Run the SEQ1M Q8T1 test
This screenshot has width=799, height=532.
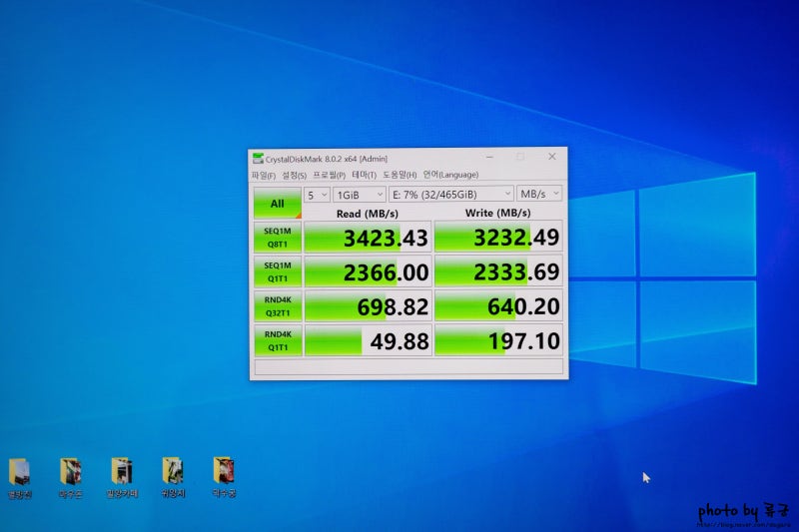[x=278, y=238]
